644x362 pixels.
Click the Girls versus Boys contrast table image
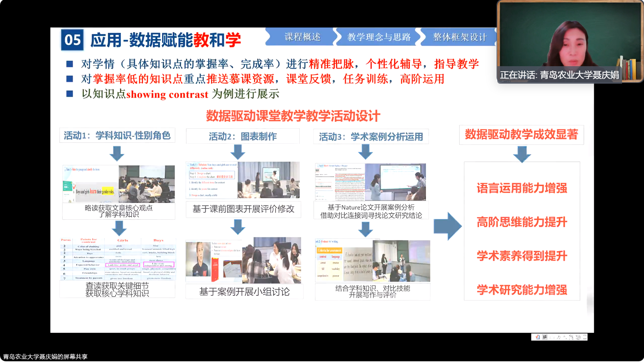(x=118, y=259)
